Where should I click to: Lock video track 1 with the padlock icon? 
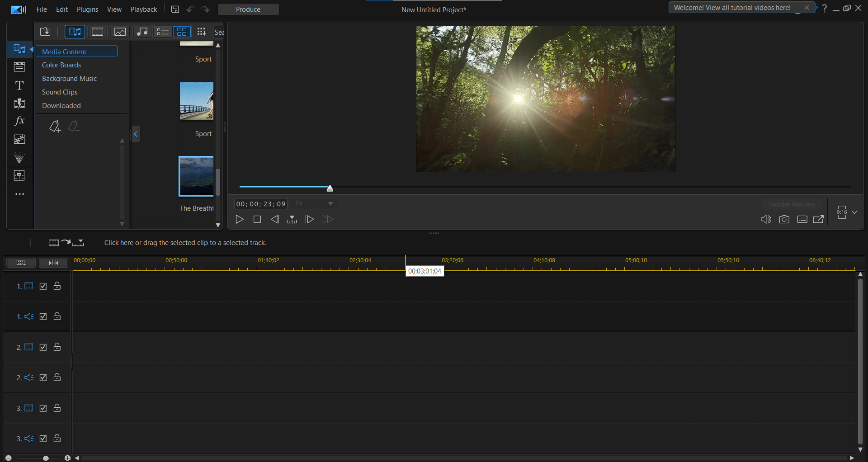pyautogui.click(x=57, y=286)
